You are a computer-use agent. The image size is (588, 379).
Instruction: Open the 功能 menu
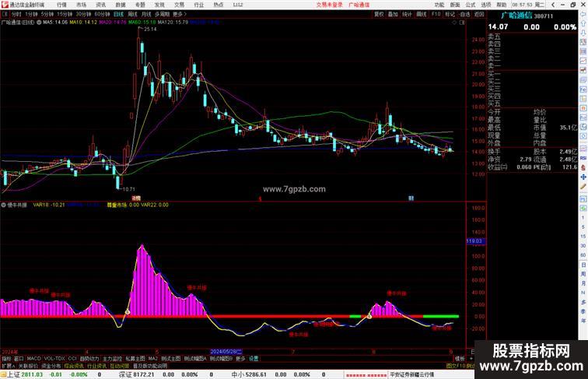click(x=439, y=5)
